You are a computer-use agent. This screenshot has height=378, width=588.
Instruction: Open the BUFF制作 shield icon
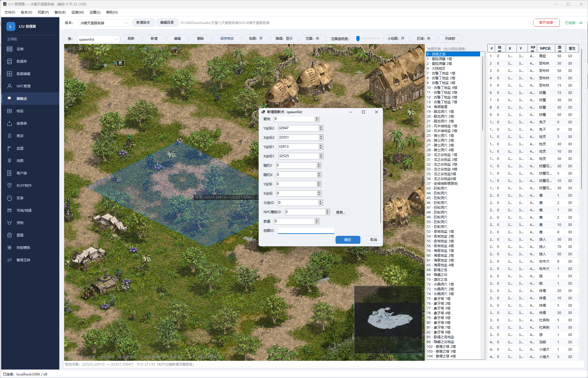point(9,186)
